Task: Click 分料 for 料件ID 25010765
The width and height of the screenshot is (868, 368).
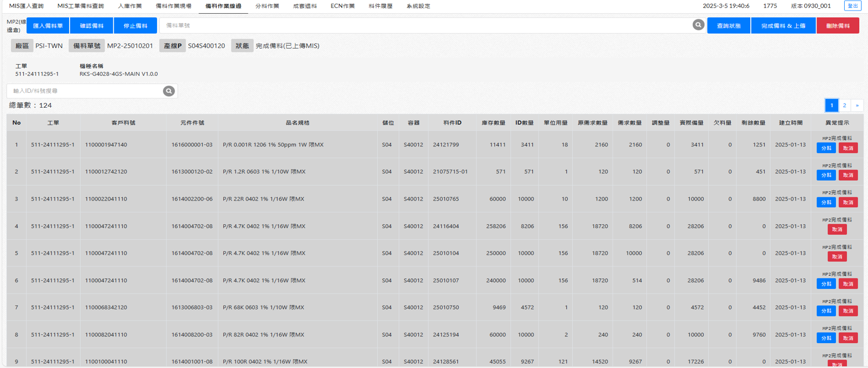Action: [x=826, y=202]
